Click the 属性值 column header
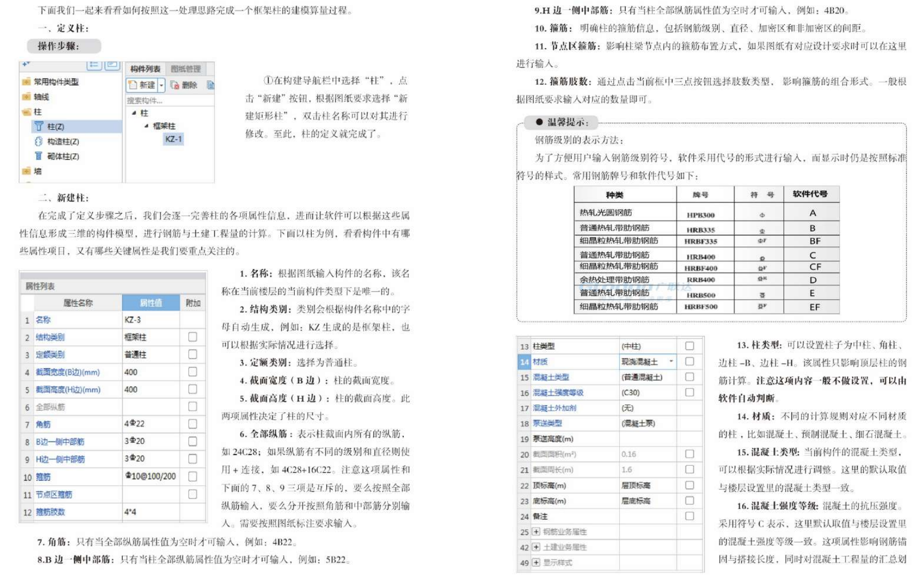Image resolution: width=924 pixels, height=581 pixels. coord(151,303)
